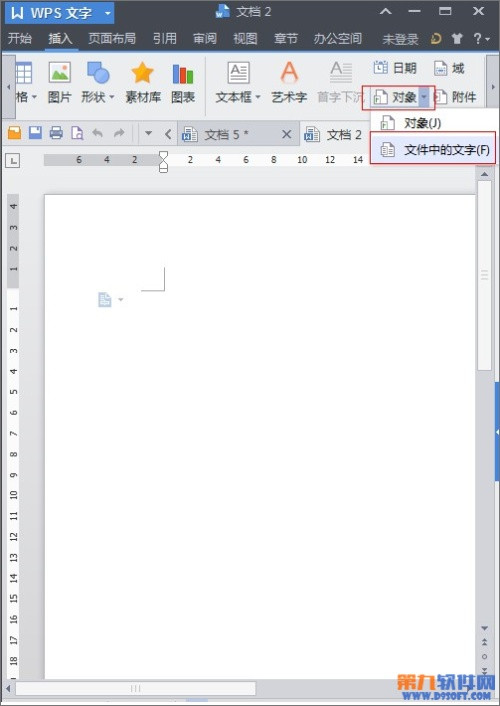This screenshot has height=706, width=500.
Task: Close the 文档 5 document tab
Action: click(286, 134)
